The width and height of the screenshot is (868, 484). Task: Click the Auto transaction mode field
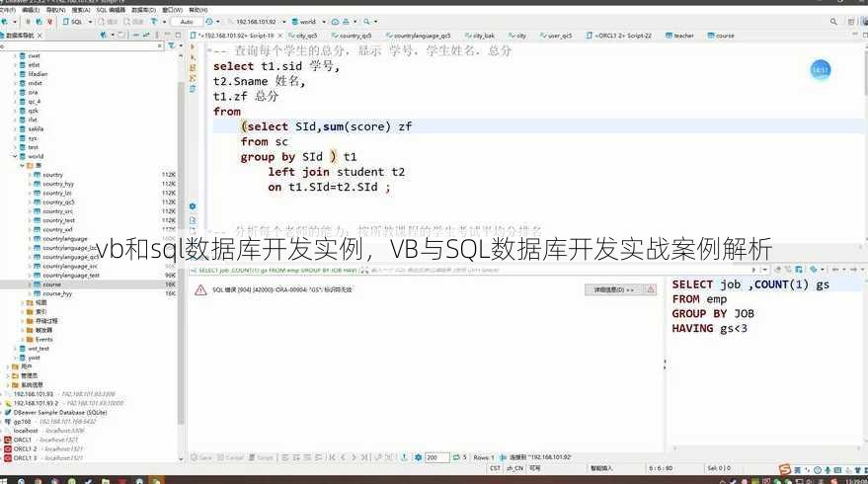tap(187, 22)
